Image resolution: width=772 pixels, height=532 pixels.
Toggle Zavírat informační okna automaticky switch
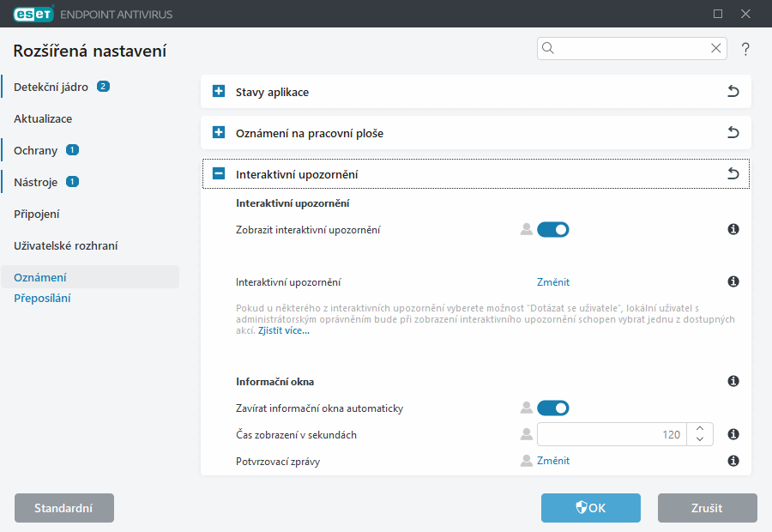point(553,408)
